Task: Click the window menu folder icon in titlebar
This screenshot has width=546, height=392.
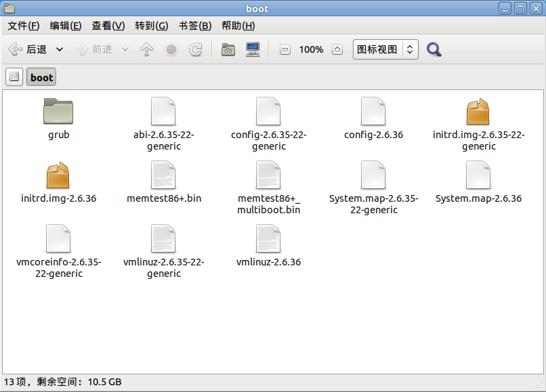Action: (x=9, y=8)
